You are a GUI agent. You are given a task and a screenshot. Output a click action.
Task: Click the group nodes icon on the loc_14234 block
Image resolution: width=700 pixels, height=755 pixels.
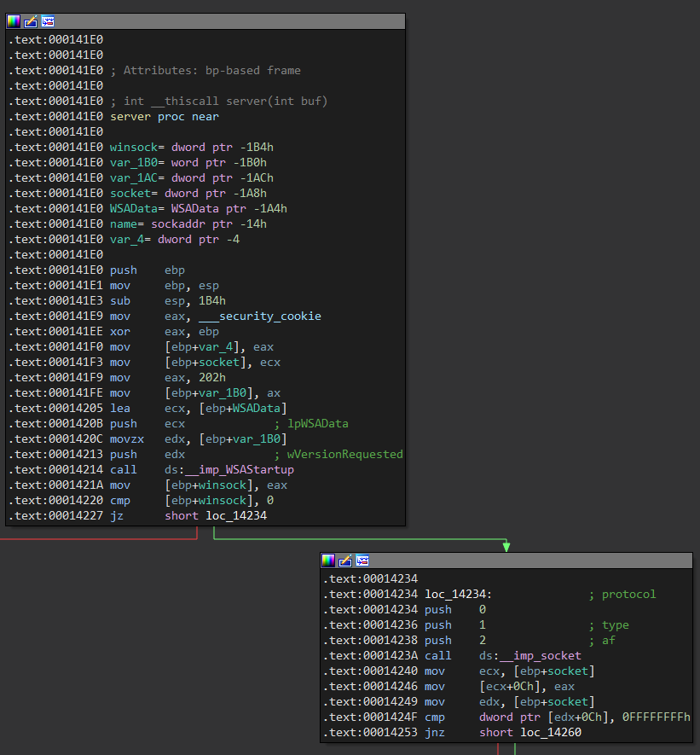pyautogui.click(x=362, y=560)
